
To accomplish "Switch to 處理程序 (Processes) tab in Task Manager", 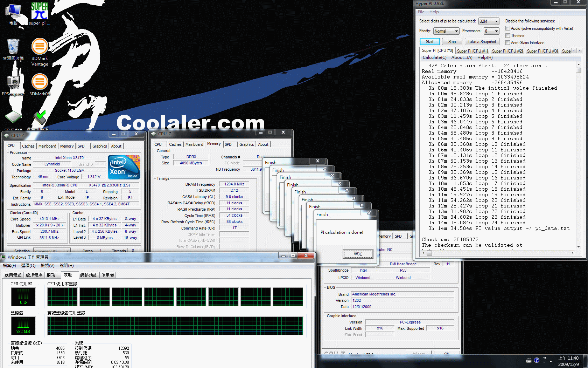I will [34, 275].
